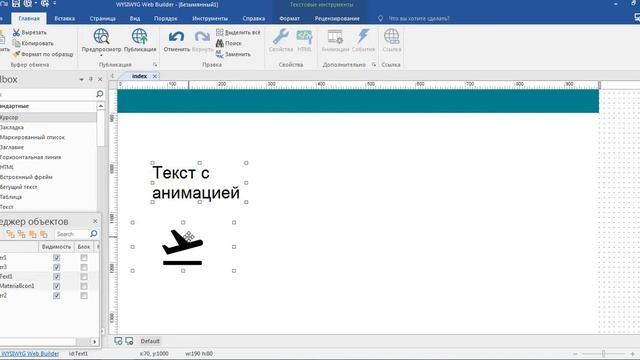Close the index page tab

pos(155,76)
